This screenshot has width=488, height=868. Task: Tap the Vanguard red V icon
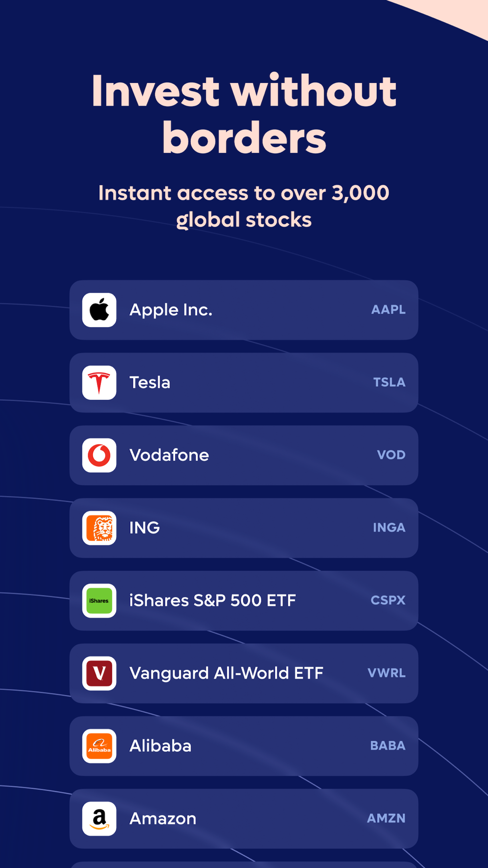(x=99, y=674)
